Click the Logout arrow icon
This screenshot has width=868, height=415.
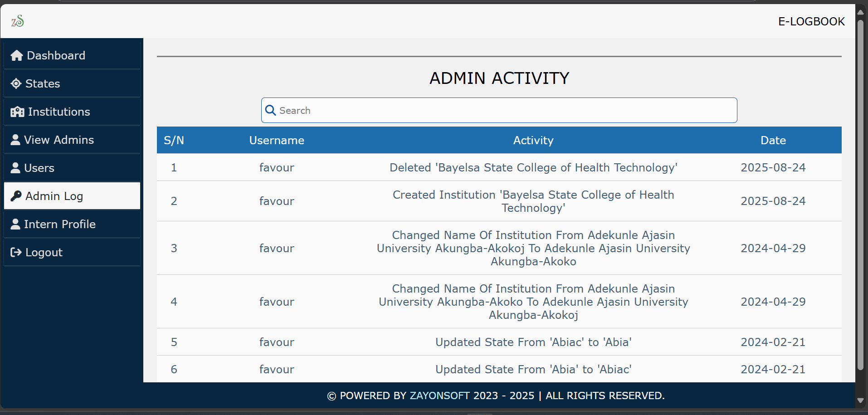click(16, 252)
